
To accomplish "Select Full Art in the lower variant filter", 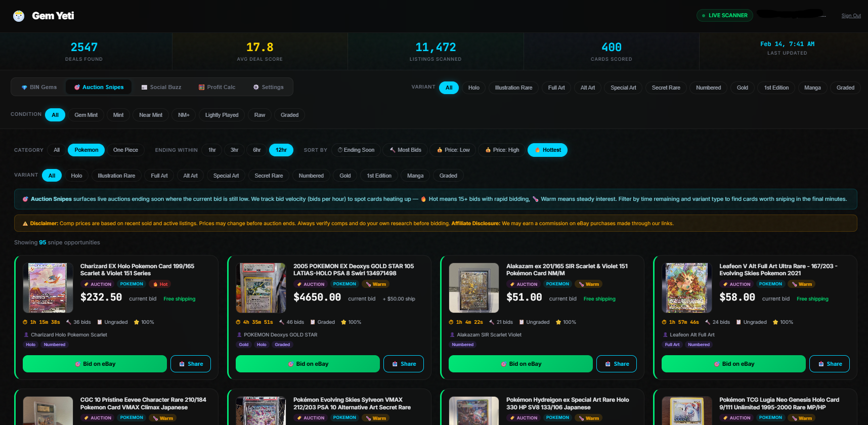I will tap(159, 176).
